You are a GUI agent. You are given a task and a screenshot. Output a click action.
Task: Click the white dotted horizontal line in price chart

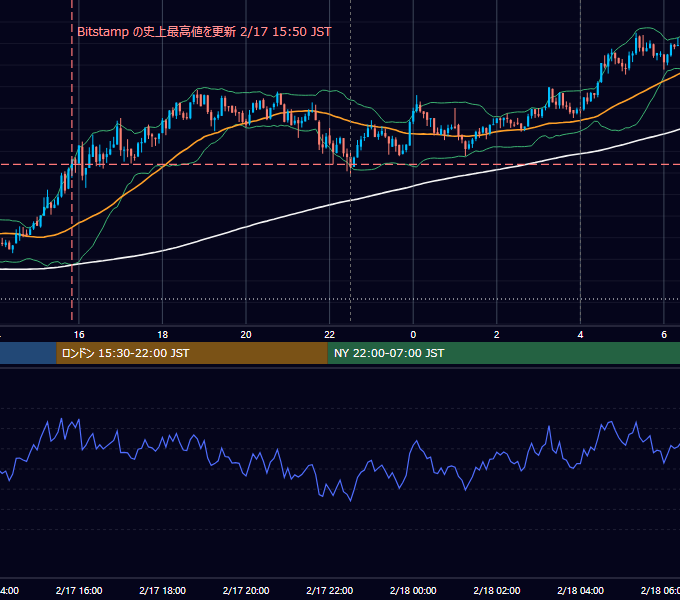pos(340,299)
